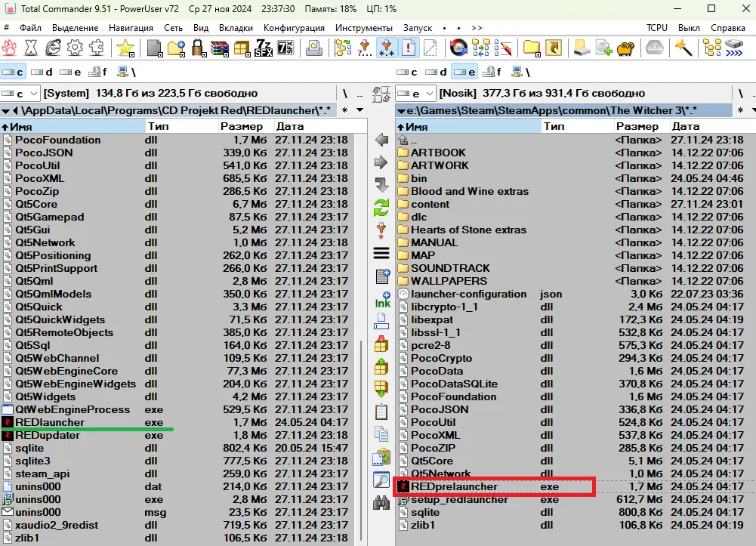Click left panel asterisk favorites button
Image resolution: width=756 pixels, height=546 pixels.
(344, 110)
